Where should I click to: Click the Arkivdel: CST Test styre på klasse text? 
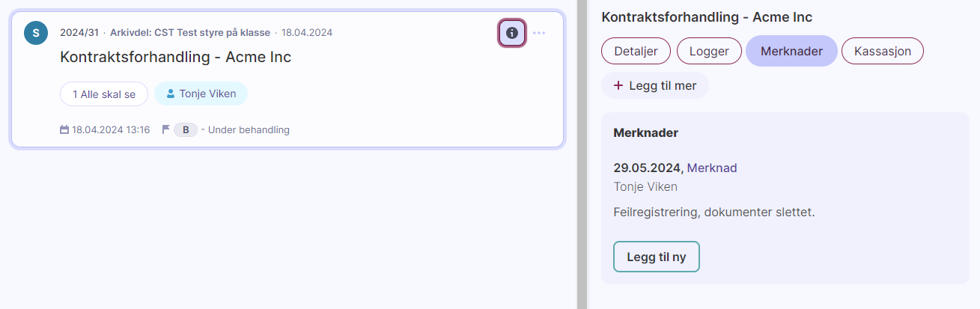click(x=190, y=33)
